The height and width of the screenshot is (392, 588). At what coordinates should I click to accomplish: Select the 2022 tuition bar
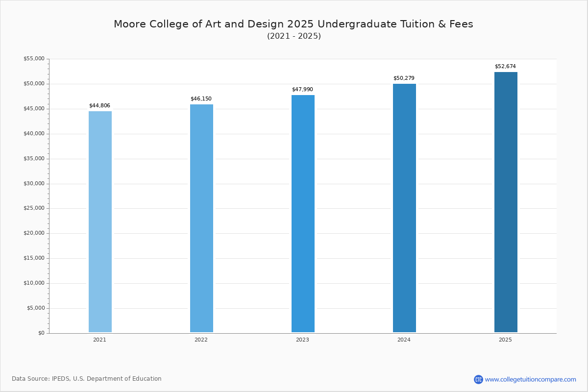[x=201, y=219]
